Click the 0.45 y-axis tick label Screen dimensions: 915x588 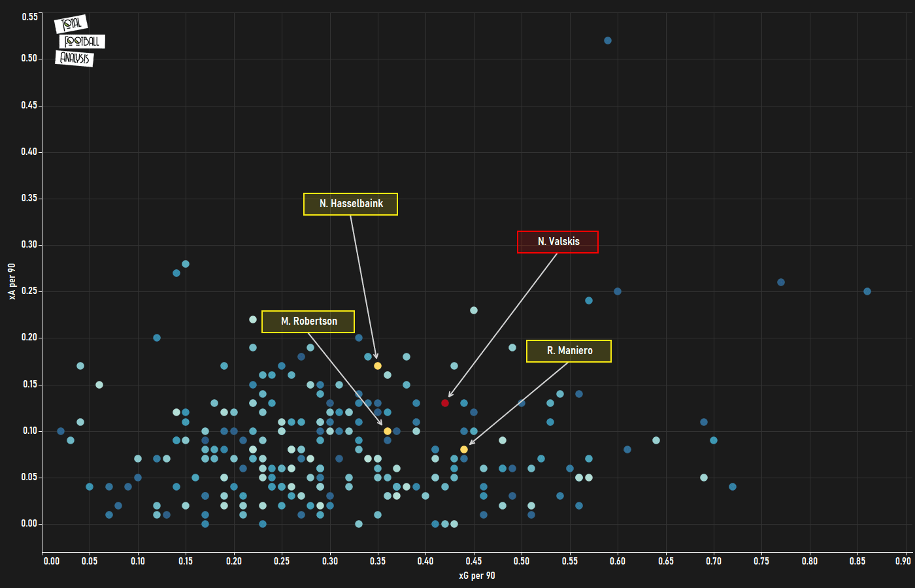click(29, 105)
